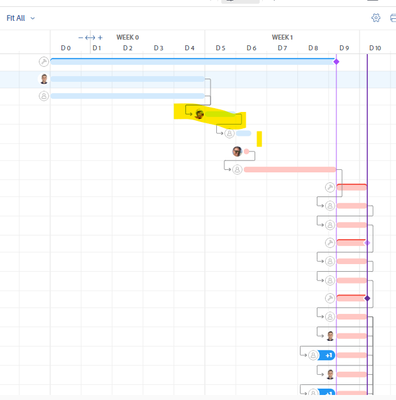Click the avatar on the highlighted task
The height and width of the screenshot is (400, 396).
tap(199, 114)
